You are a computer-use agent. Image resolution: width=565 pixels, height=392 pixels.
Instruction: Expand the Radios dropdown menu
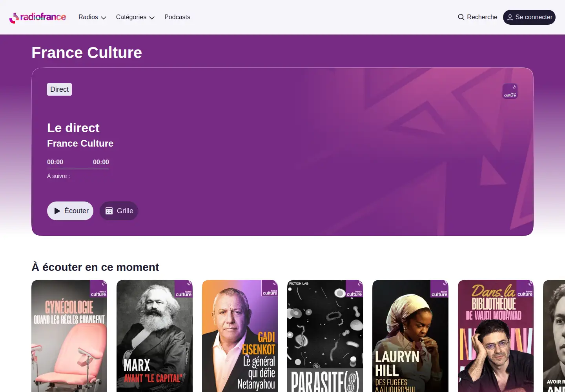[92, 17]
